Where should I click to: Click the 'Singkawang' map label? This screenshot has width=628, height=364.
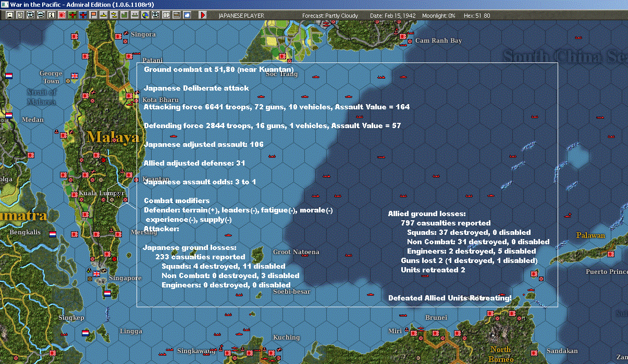tap(196, 351)
